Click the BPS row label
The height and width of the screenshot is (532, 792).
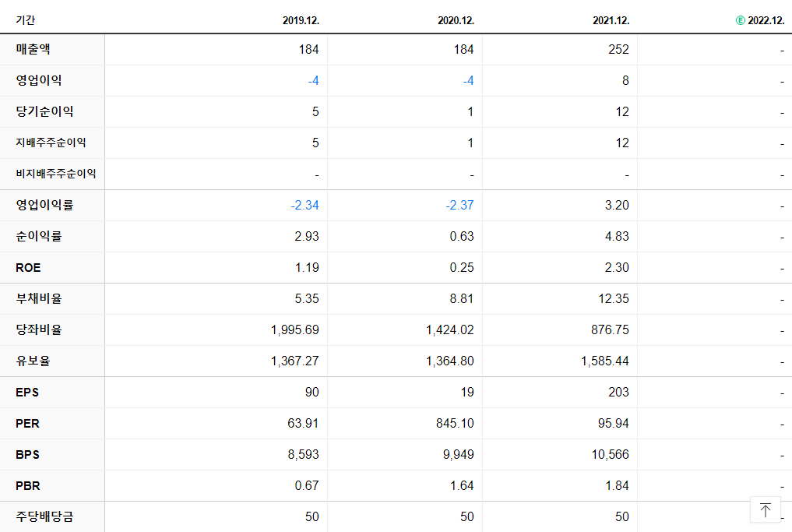tap(27, 455)
